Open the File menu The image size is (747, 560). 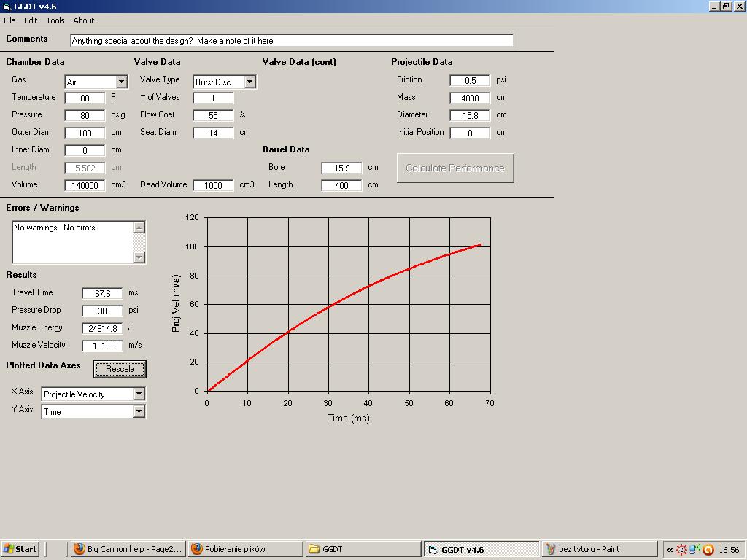point(9,20)
